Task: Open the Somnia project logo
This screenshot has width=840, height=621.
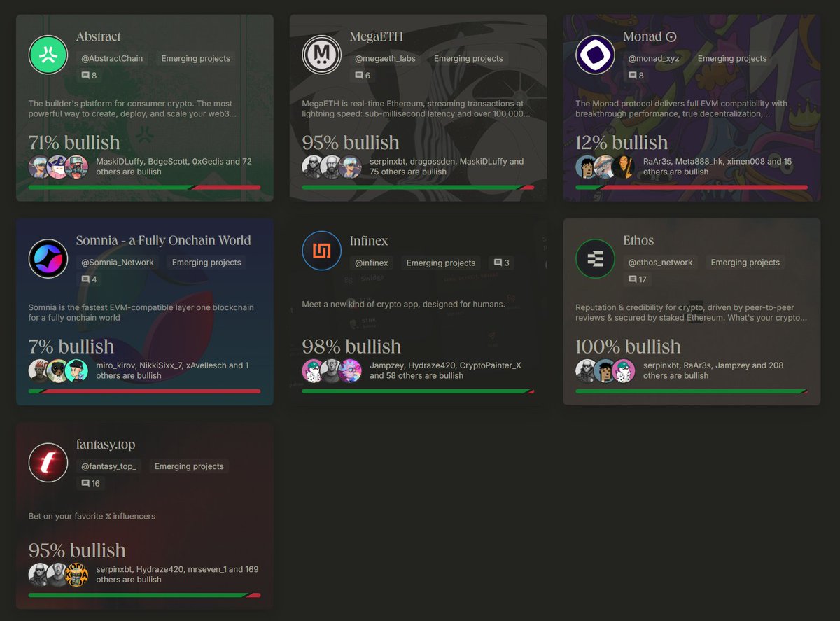Action: coord(48,258)
